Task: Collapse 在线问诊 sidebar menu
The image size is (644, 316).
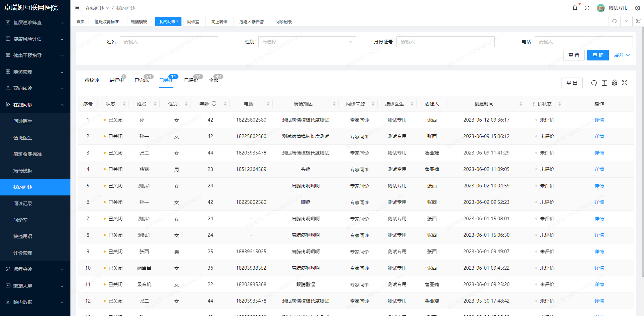Action: [x=35, y=105]
